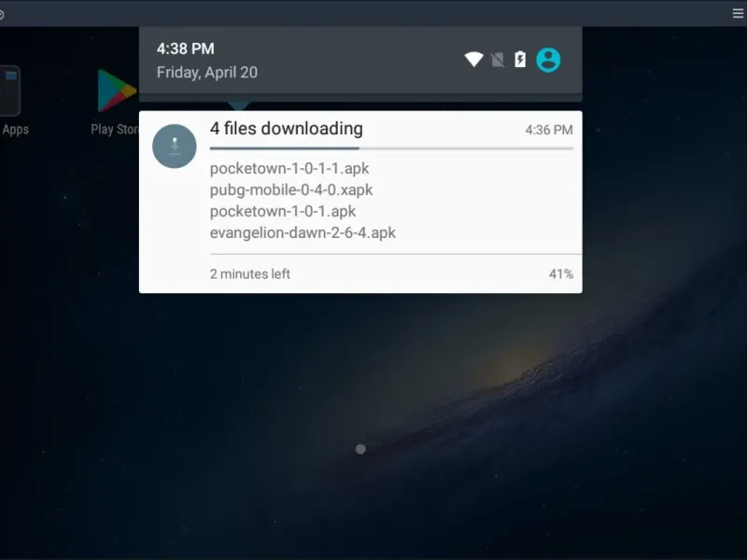Open the Apps folder icon

pyautogui.click(x=10, y=91)
